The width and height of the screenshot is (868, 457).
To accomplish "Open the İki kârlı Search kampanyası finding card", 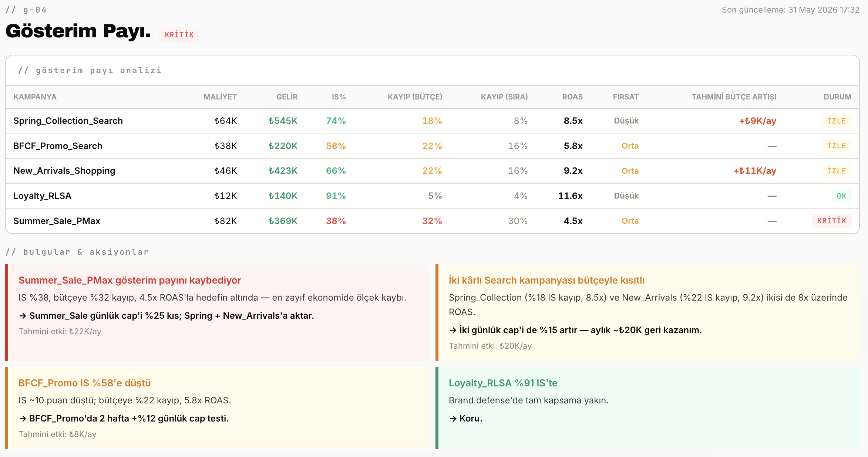I will tap(647, 312).
